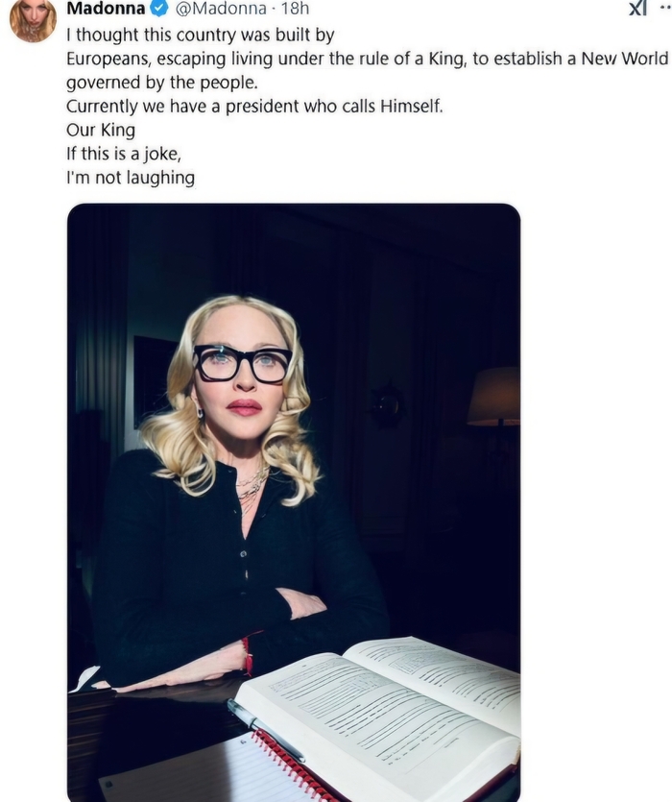
Task: Open the Grok explain-post icon
Action: pos(637,8)
